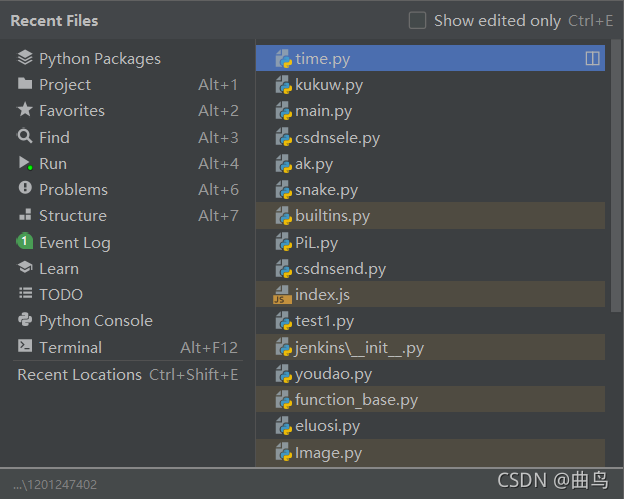Image resolution: width=624 pixels, height=499 pixels.
Task: Open jenkins\__init__.py from the list
Action: (x=430, y=348)
